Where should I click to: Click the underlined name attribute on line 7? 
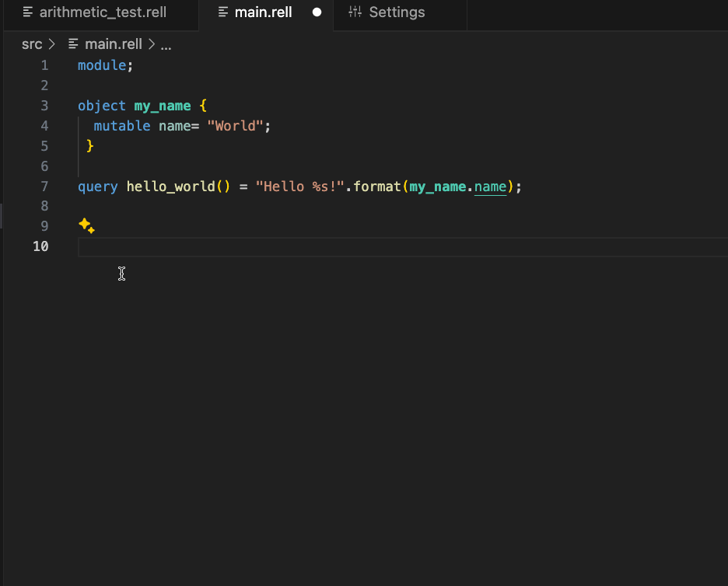point(490,187)
